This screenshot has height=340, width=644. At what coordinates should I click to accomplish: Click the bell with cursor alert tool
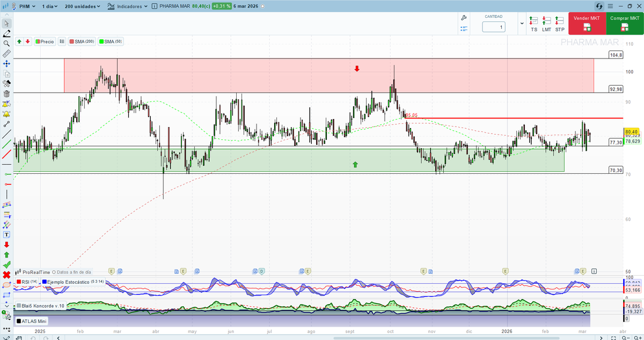(6, 105)
